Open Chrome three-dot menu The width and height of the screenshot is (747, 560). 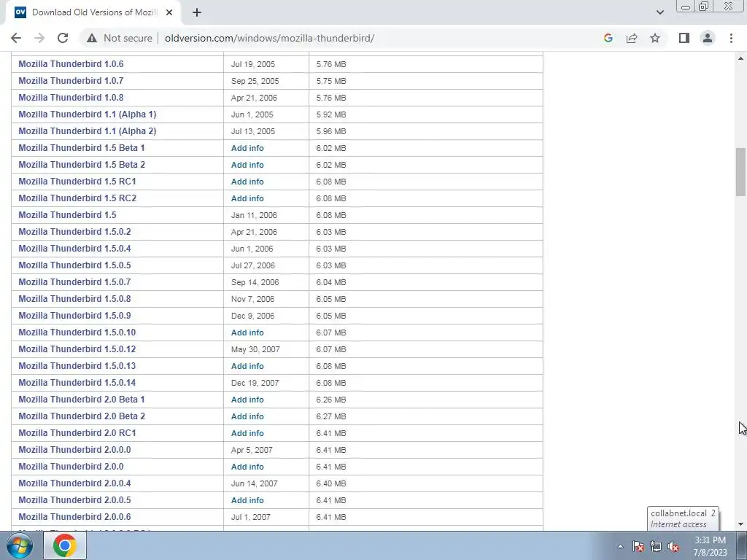[x=731, y=38]
